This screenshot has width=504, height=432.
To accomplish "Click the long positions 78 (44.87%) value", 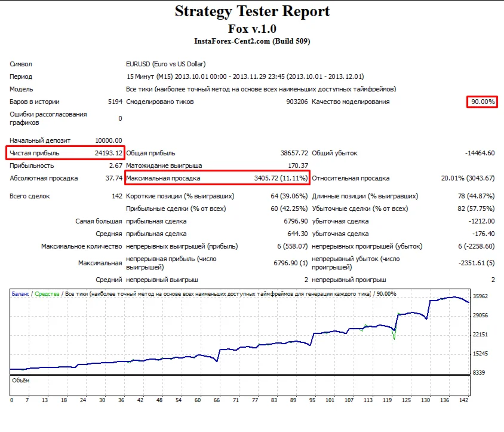I will (476, 196).
